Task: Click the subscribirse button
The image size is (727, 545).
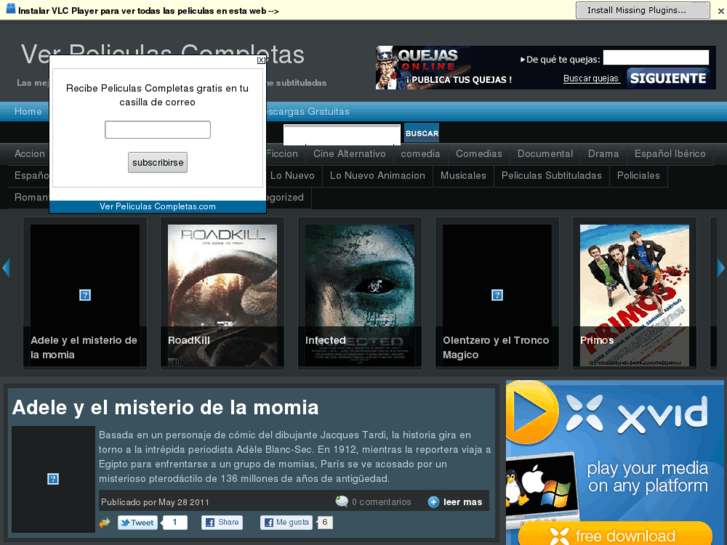Action: pos(158,162)
